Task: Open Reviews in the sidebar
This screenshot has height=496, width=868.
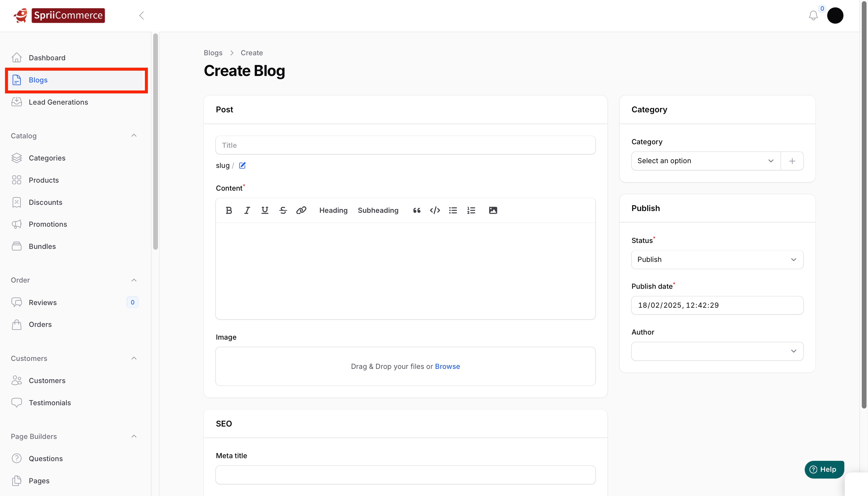Action: 76,302
